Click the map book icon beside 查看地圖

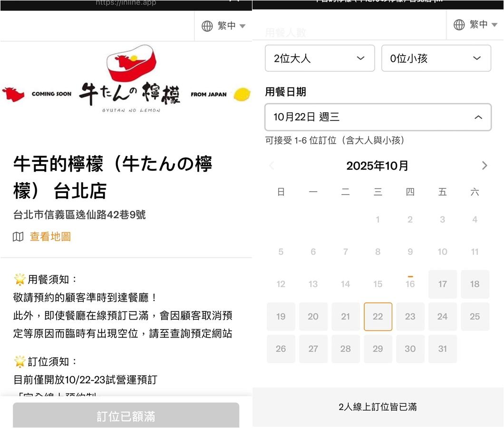(x=18, y=237)
